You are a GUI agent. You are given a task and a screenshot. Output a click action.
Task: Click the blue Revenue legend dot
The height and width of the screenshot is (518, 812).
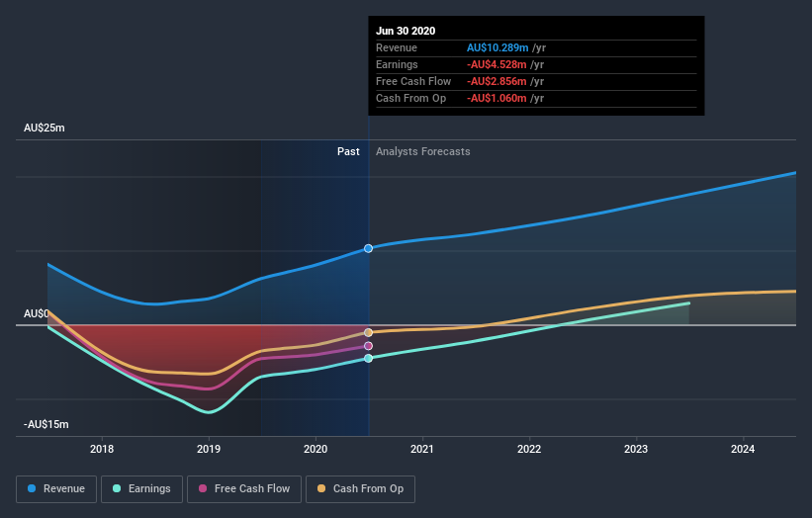tap(32, 488)
